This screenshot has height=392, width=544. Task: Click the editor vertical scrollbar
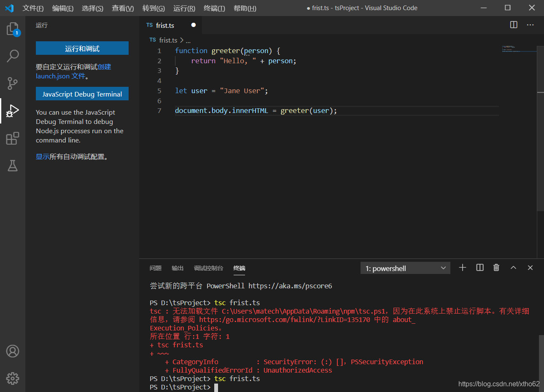point(540,129)
